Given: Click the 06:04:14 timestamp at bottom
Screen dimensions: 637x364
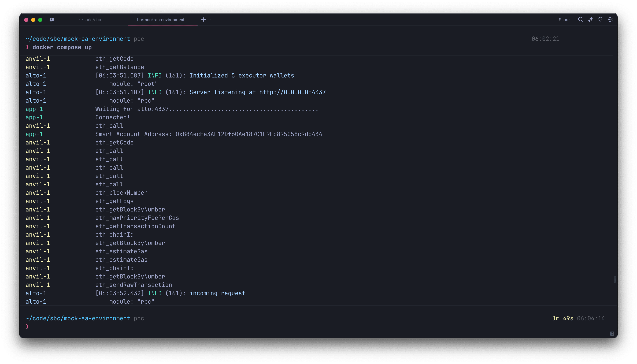Looking at the screenshot, I should [x=591, y=318].
